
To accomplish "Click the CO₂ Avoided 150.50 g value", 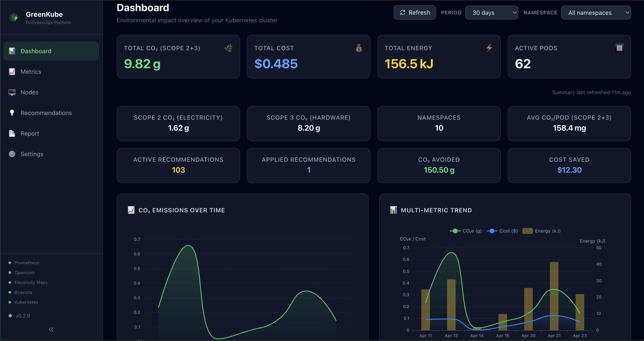I will point(439,170).
